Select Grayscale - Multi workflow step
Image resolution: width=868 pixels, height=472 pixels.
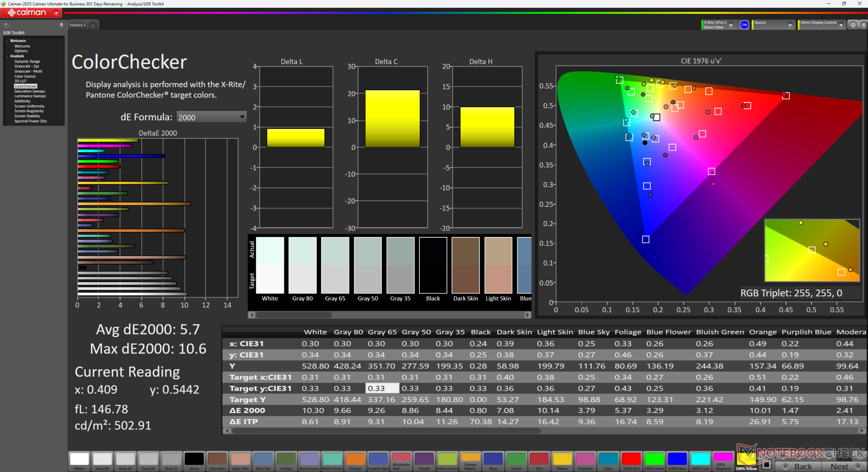click(x=28, y=71)
